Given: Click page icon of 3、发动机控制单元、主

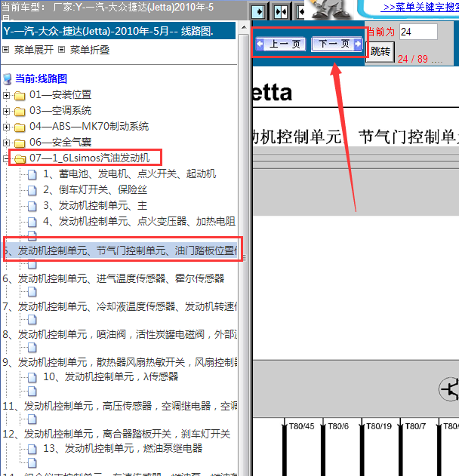Looking at the screenshot, I should (32, 207).
